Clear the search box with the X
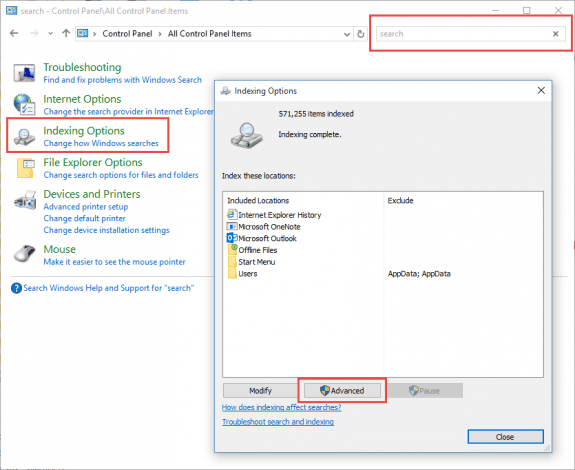 click(x=556, y=34)
